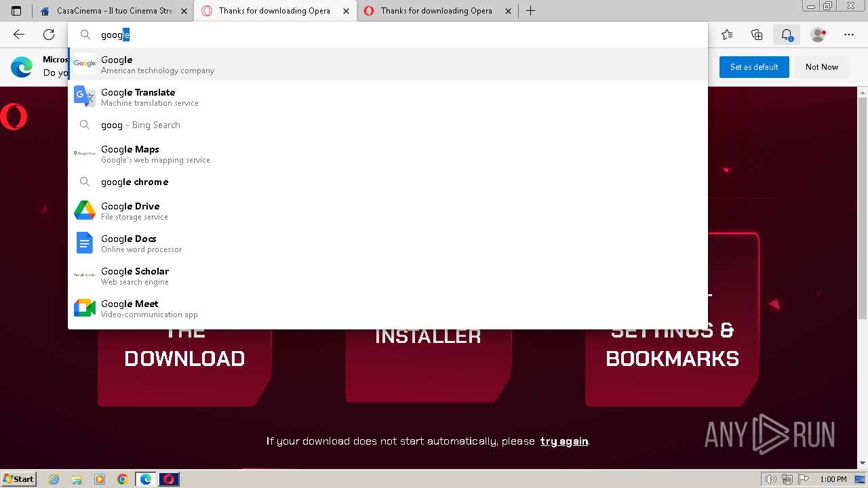Viewport: 868px width, 488px height.
Task: Close the second Opera download tab
Action: click(509, 11)
